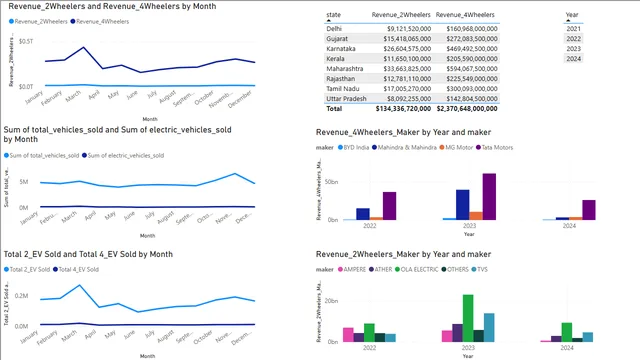Select the Karnataka row in the table
The width and height of the screenshot is (640, 360).
(x=412, y=49)
